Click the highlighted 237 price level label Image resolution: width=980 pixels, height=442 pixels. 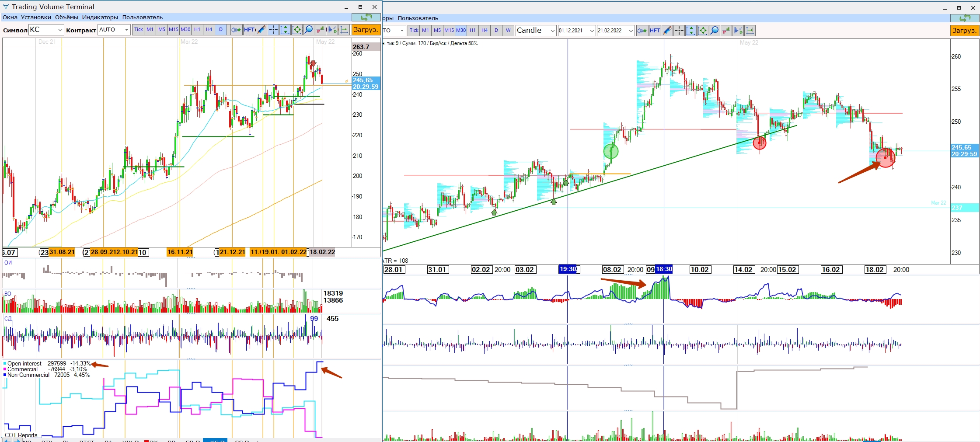[x=964, y=208]
